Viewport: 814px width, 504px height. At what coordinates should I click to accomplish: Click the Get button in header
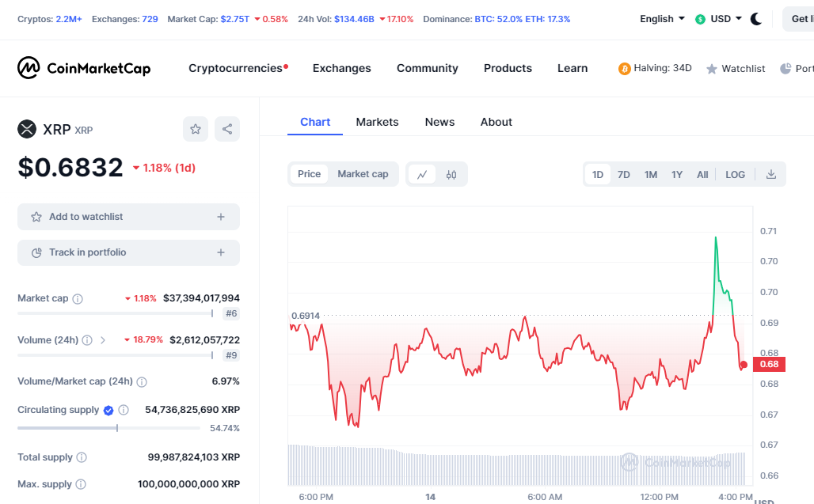[x=798, y=19]
